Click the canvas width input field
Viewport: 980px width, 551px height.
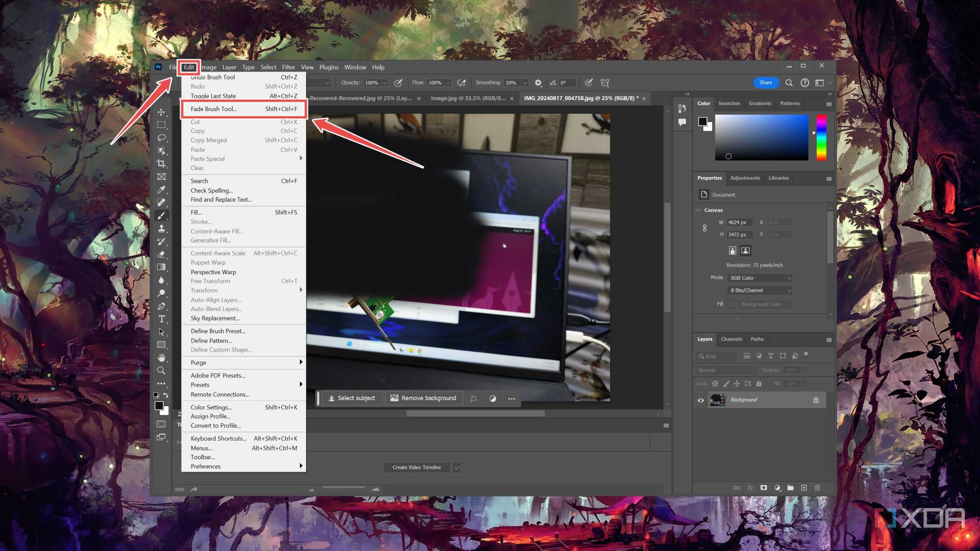739,222
